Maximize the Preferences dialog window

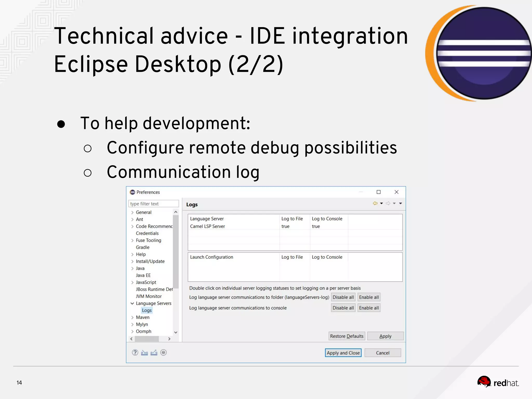click(x=378, y=192)
